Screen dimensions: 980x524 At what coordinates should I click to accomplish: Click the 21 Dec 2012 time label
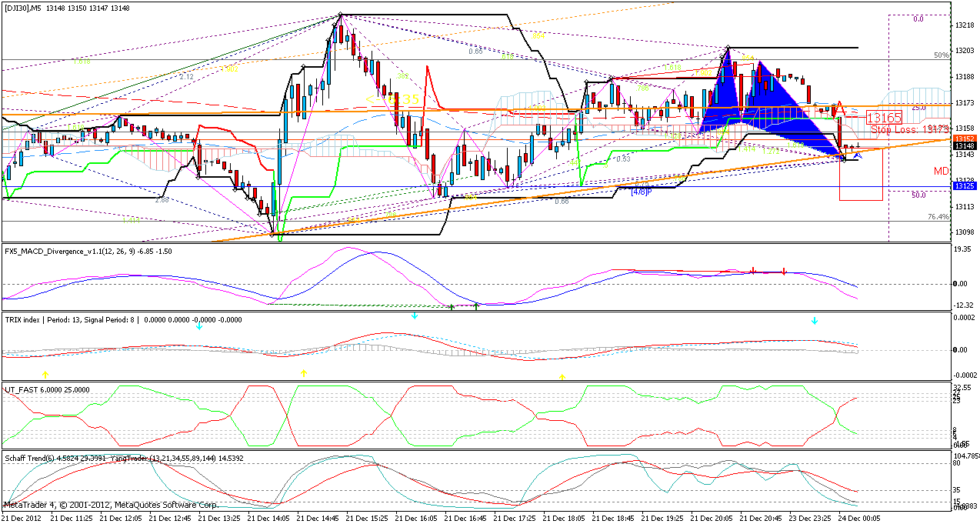click(21, 519)
